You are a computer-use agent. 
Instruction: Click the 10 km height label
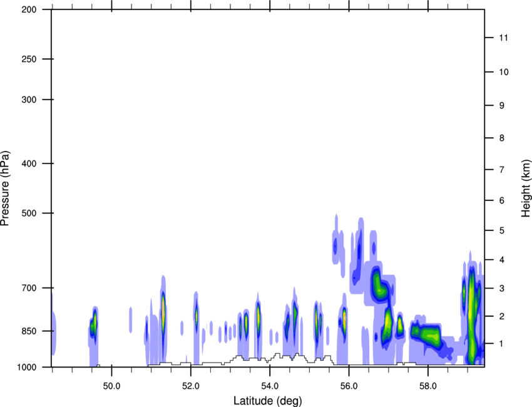504,72
